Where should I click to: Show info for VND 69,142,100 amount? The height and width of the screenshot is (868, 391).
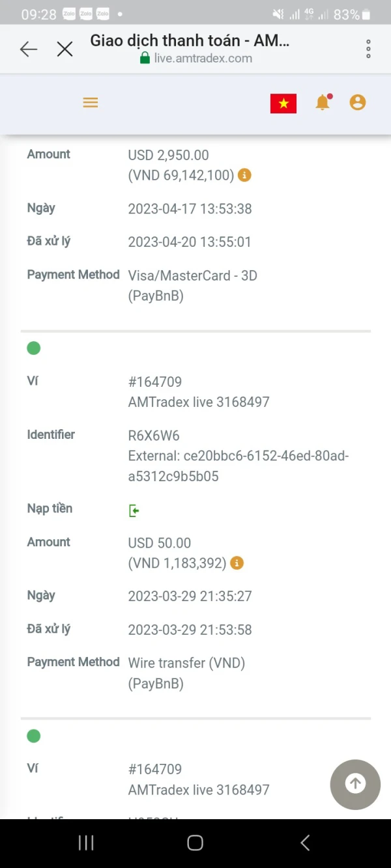click(244, 175)
